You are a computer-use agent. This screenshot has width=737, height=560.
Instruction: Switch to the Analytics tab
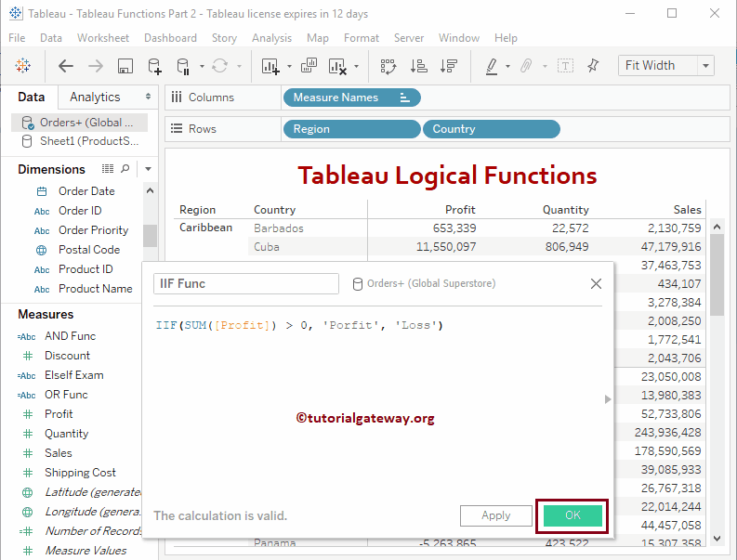pyautogui.click(x=95, y=97)
